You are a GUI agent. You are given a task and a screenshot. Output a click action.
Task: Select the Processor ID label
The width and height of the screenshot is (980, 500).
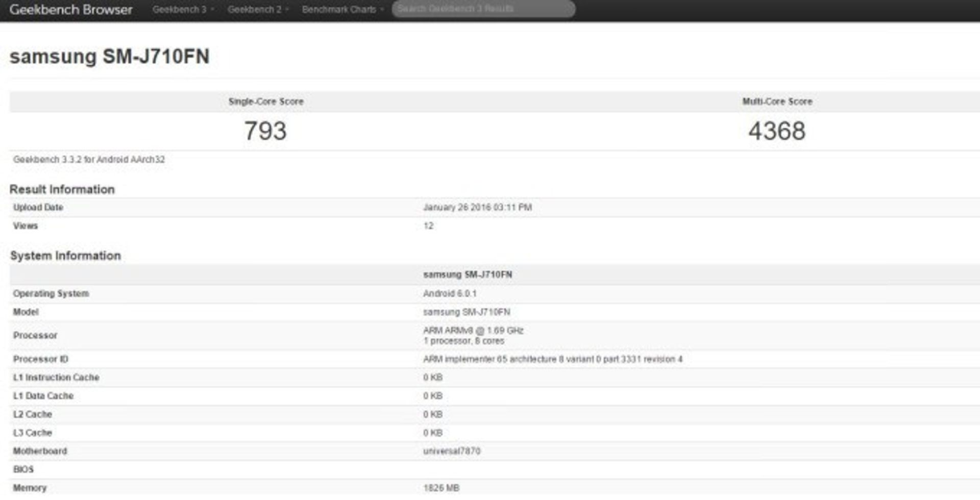(x=41, y=359)
